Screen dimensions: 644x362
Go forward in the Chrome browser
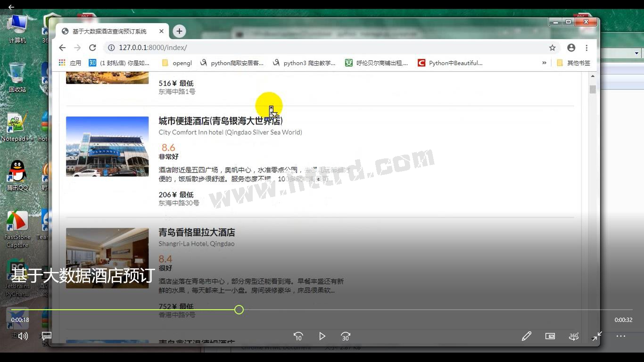pos(77,48)
